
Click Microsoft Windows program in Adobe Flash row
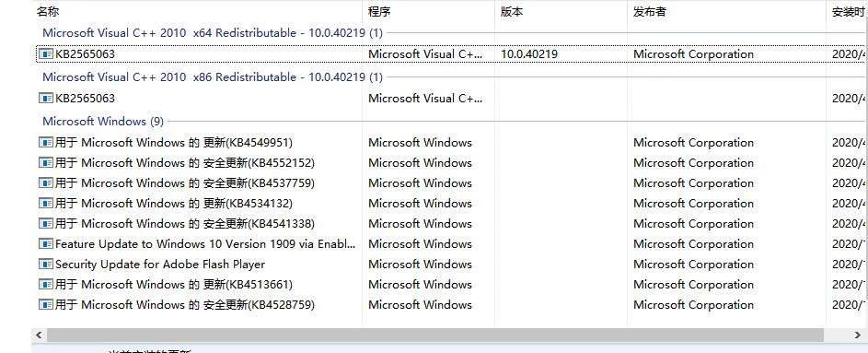[x=420, y=265]
